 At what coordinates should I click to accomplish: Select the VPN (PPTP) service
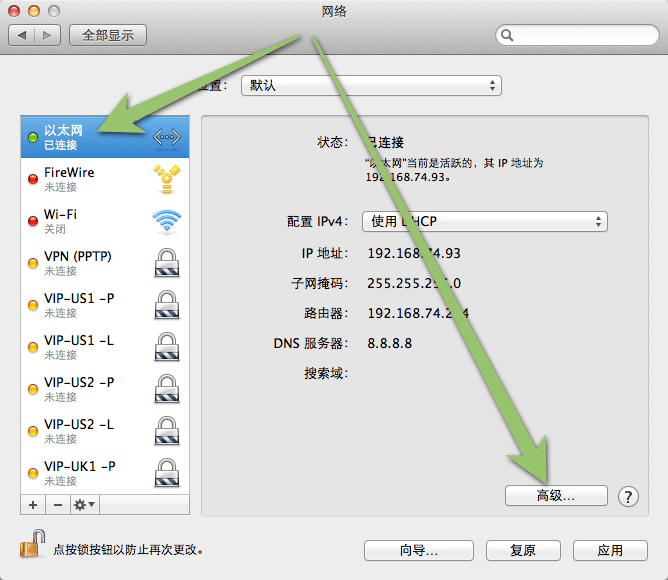coord(105,263)
